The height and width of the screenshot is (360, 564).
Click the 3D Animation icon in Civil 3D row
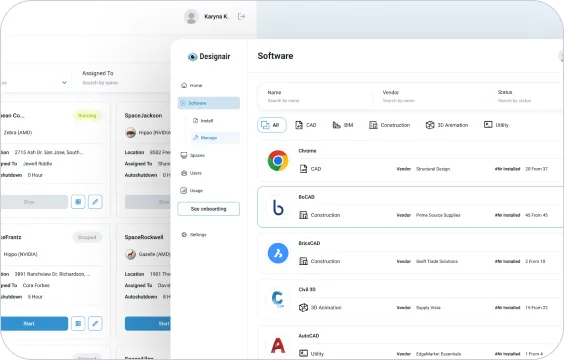pyautogui.click(x=303, y=307)
